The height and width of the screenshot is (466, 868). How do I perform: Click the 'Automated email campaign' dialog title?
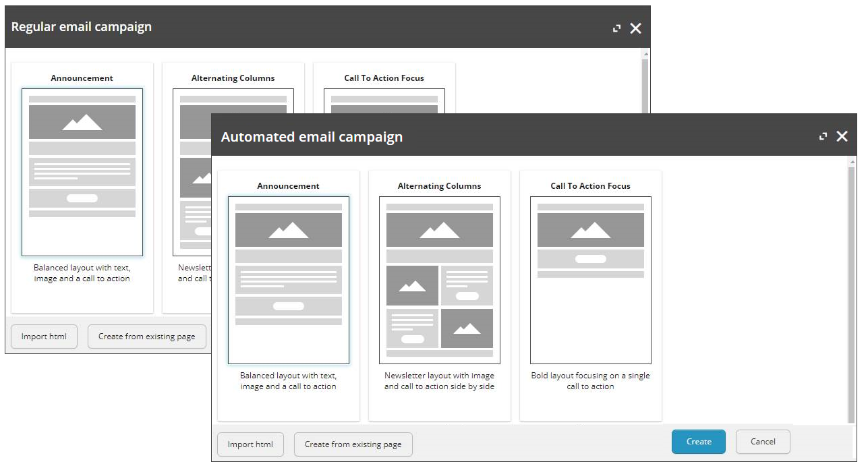(312, 137)
